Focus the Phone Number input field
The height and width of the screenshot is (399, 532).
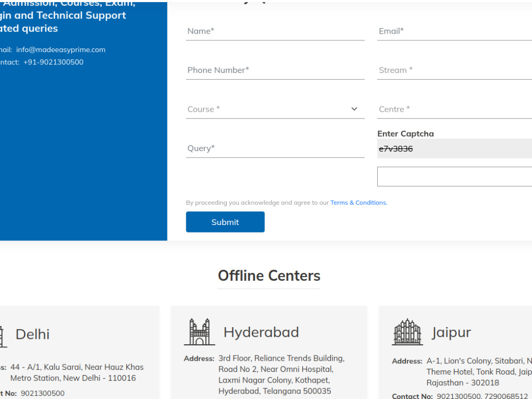click(x=275, y=70)
